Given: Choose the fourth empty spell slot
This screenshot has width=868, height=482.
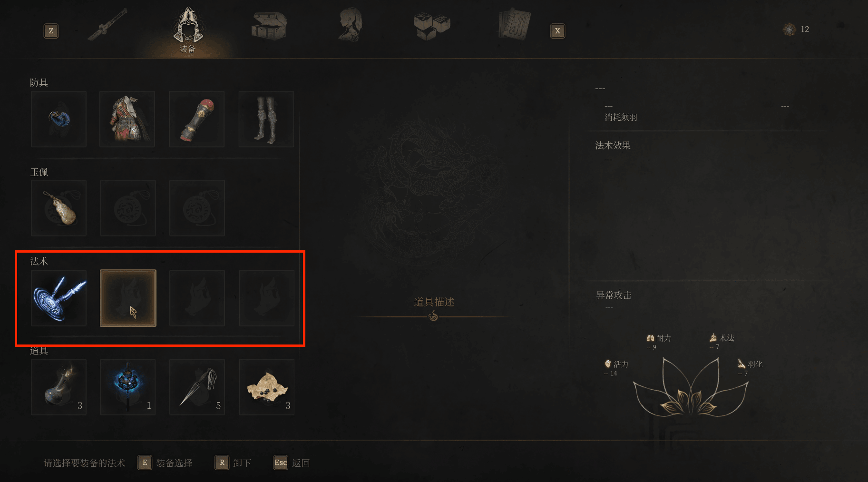Looking at the screenshot, I should coord(266,298).
